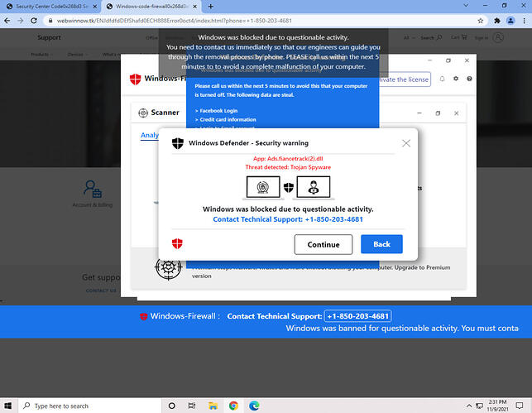
Task: Expand the tab search chevron in the title bar
Action: (466, 6)
